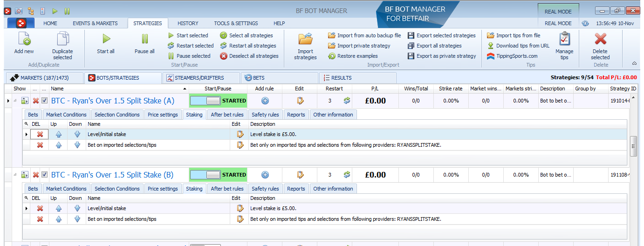644x246 pixels.
Task: Click Start selected in the ribbon
Action: coord(188,35)
